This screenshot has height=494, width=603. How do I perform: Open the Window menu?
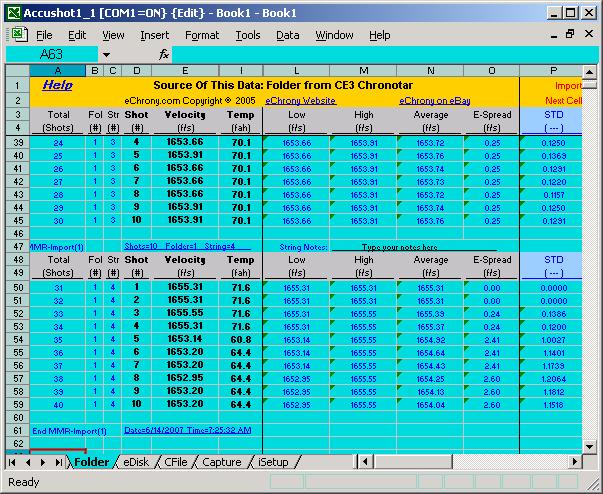334,35
